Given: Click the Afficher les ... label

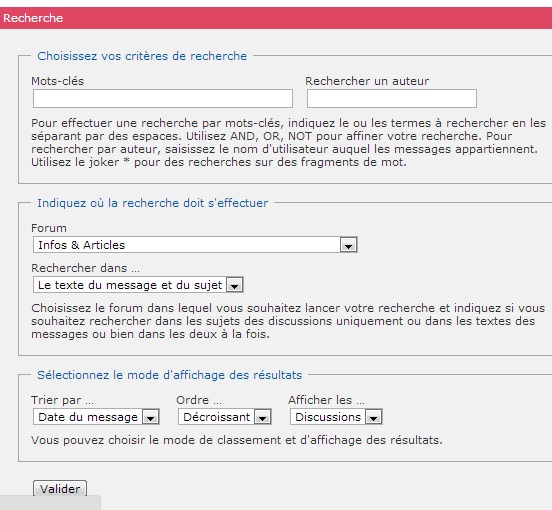Looking at the screenshot, I should (327, 400).
